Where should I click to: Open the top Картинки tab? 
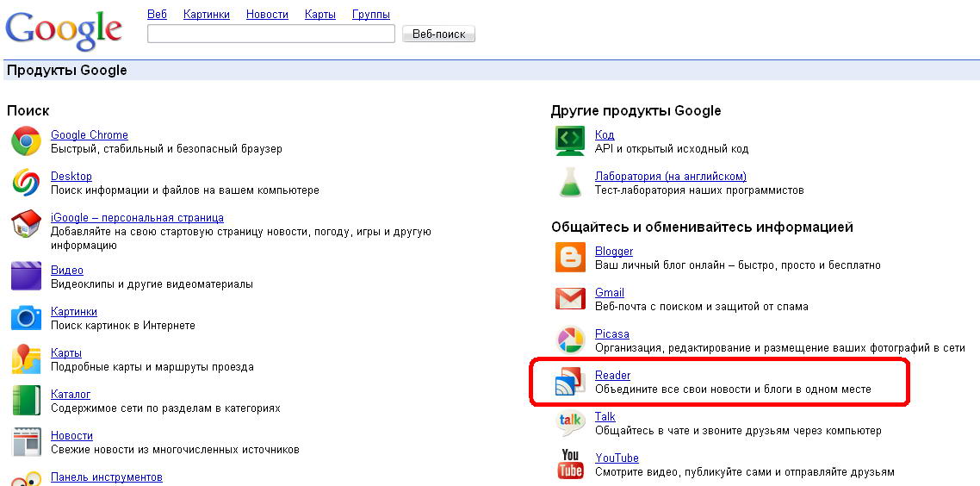click(207, 14)
